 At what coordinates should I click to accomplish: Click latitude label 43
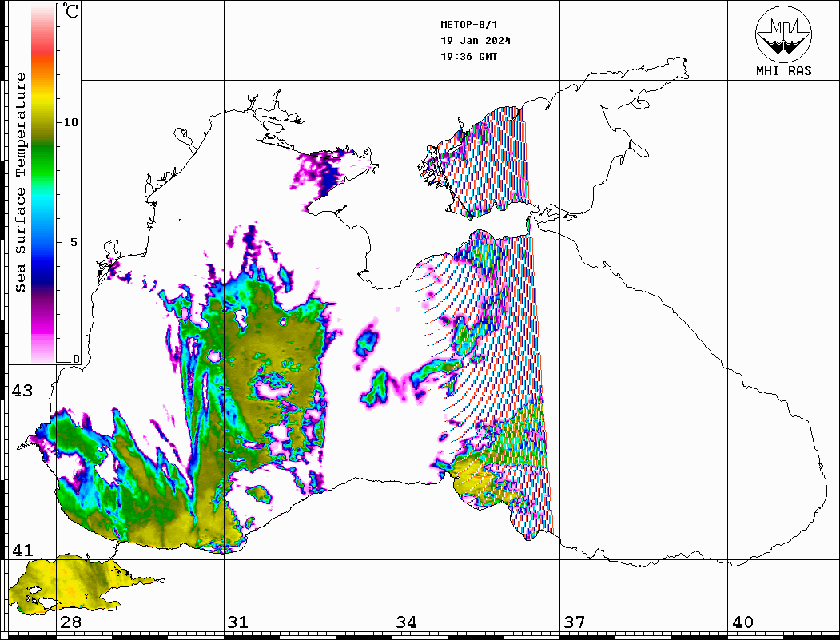click(x=22, y=391)
